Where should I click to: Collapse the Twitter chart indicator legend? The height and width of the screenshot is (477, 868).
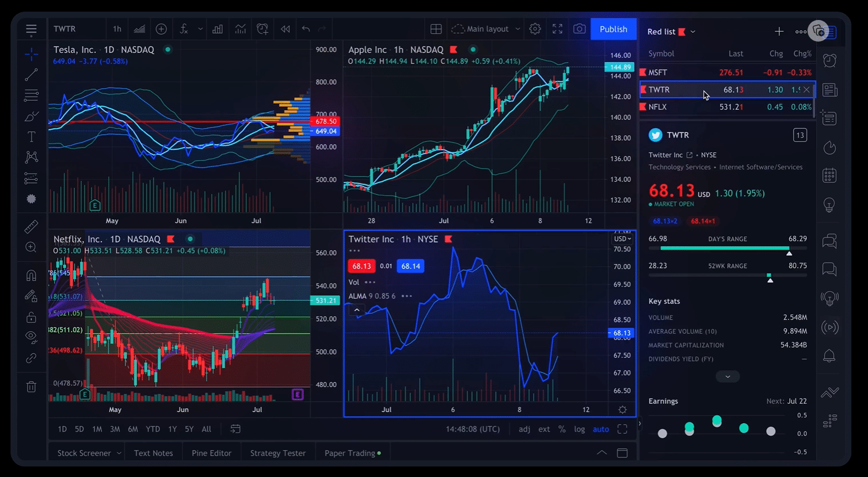click(x=356, y=310)
